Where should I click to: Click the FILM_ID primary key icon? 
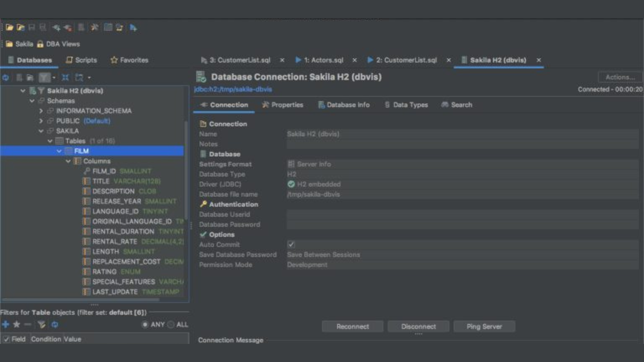click(87, 171)
